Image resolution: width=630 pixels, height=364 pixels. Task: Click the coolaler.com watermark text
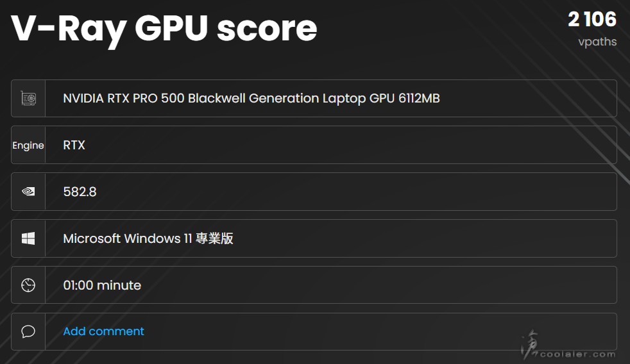[577, 354]
